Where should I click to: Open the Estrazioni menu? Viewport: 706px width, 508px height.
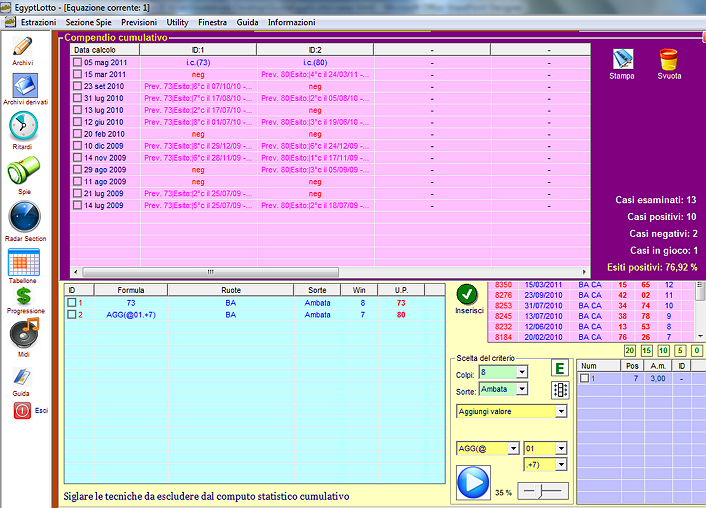tap(39, 22)
